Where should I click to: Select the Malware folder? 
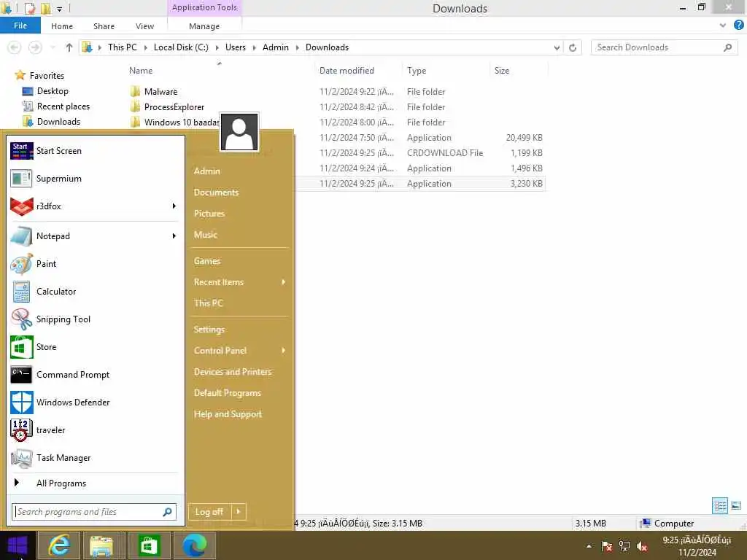tap(161, 92)
